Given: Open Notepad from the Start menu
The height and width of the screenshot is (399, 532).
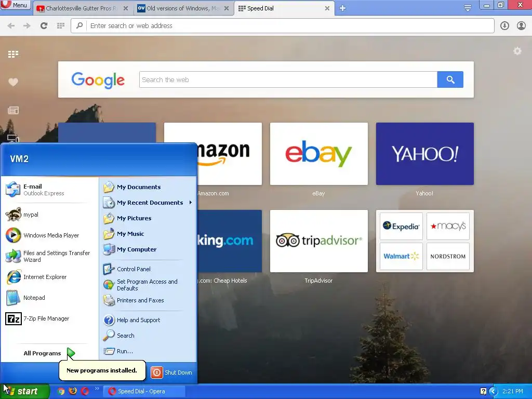Looking at the screenshot, I should click(49, 298).
